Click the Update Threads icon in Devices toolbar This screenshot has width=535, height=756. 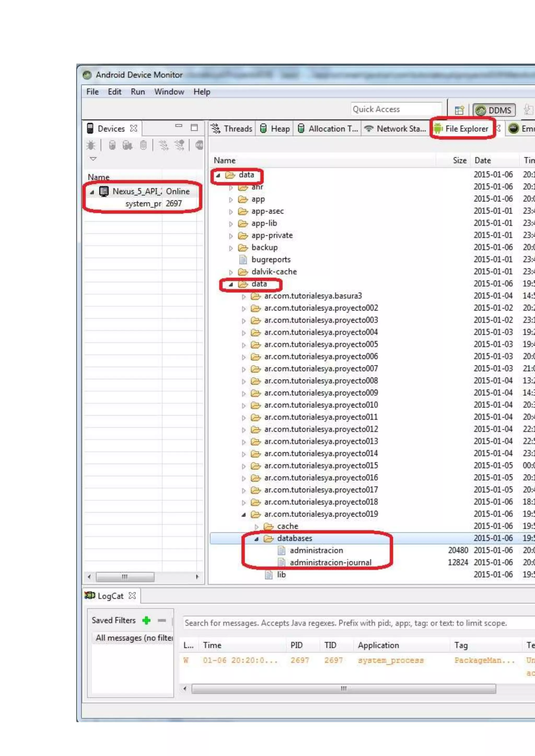(163, 145)
